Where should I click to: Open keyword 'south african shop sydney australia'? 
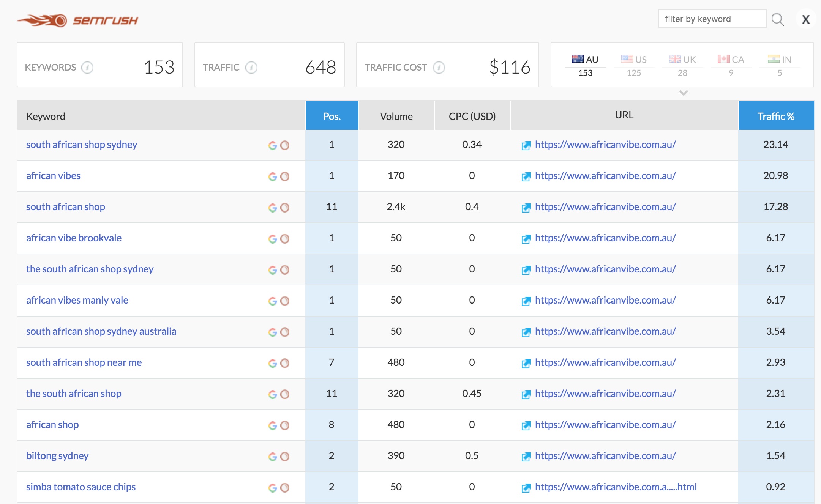pos(101,331)
